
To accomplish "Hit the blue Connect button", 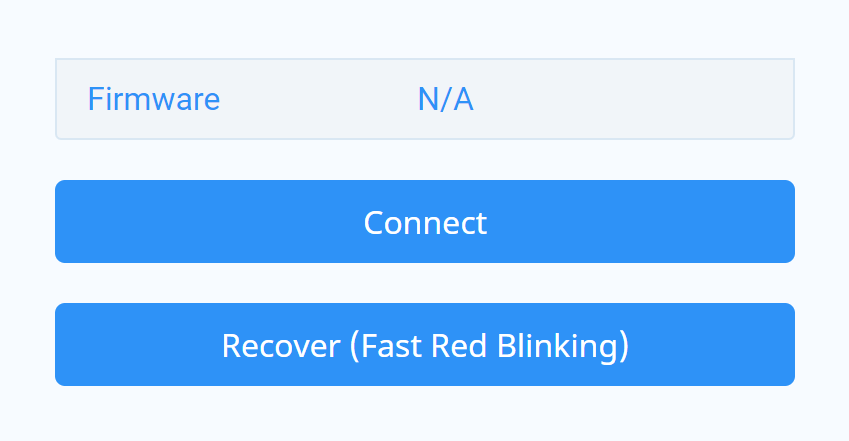I will 425,222.
